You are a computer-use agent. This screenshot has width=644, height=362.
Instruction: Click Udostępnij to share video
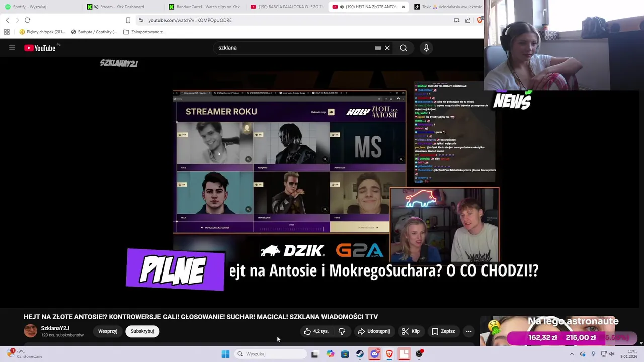tap(374, 331)
